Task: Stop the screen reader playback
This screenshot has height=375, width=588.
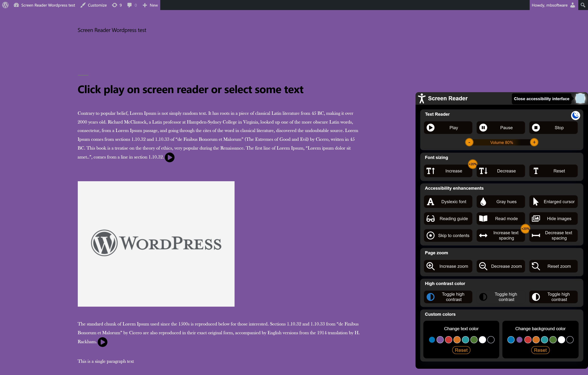Action: click(x=553, y=128)
